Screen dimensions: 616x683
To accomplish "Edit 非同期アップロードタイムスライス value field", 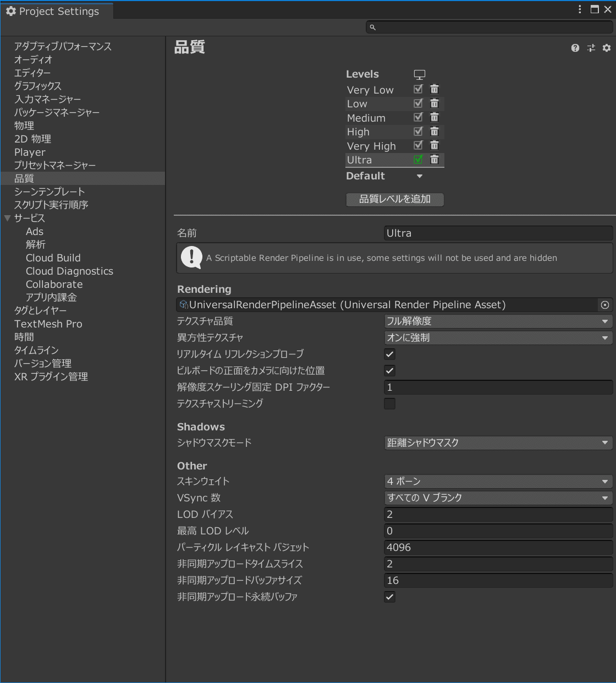I will click(x=498, y=564).
